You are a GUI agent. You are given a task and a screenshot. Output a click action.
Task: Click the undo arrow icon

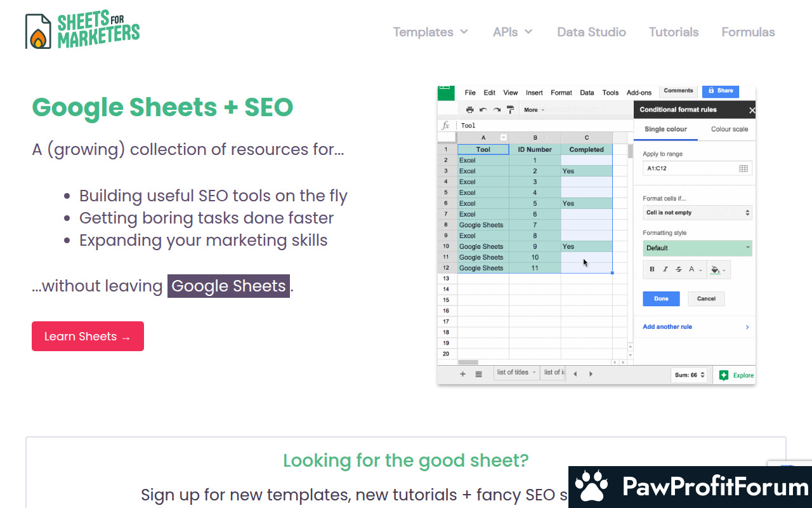click(x=483, y=110)
